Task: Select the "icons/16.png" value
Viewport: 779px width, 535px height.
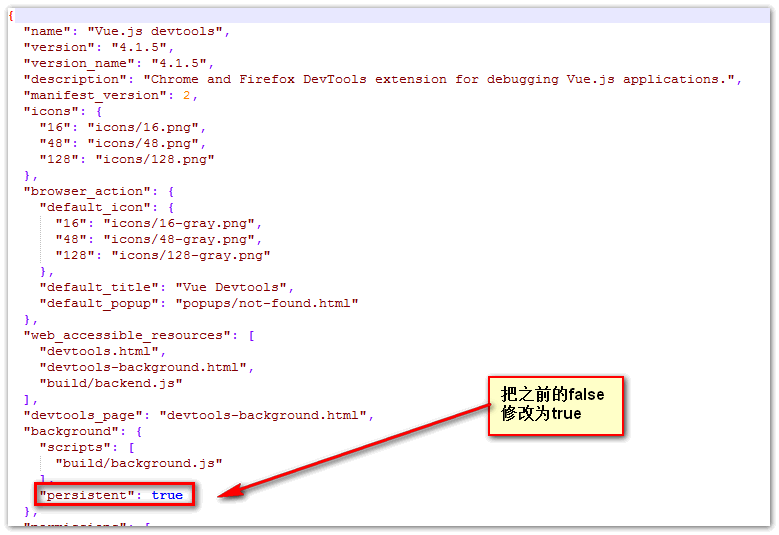Action: (x=143, y=127)
